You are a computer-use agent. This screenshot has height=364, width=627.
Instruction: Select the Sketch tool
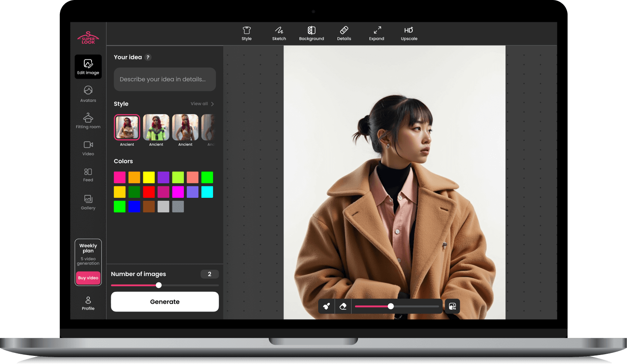coord(279,33)
